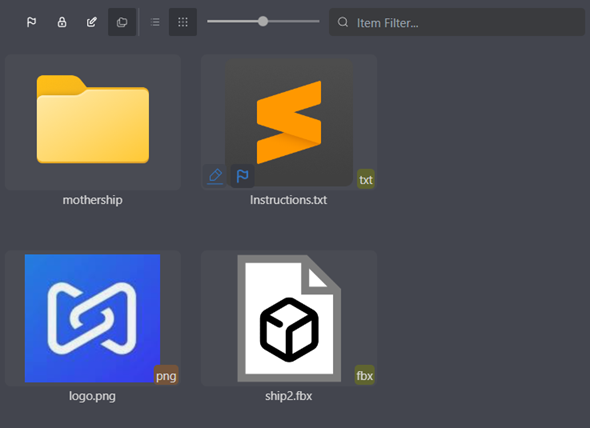Select the mothership folder thumbnail
Image resolution: width=590 pixels, height=428 pixels.
click(x=93, y=119)
